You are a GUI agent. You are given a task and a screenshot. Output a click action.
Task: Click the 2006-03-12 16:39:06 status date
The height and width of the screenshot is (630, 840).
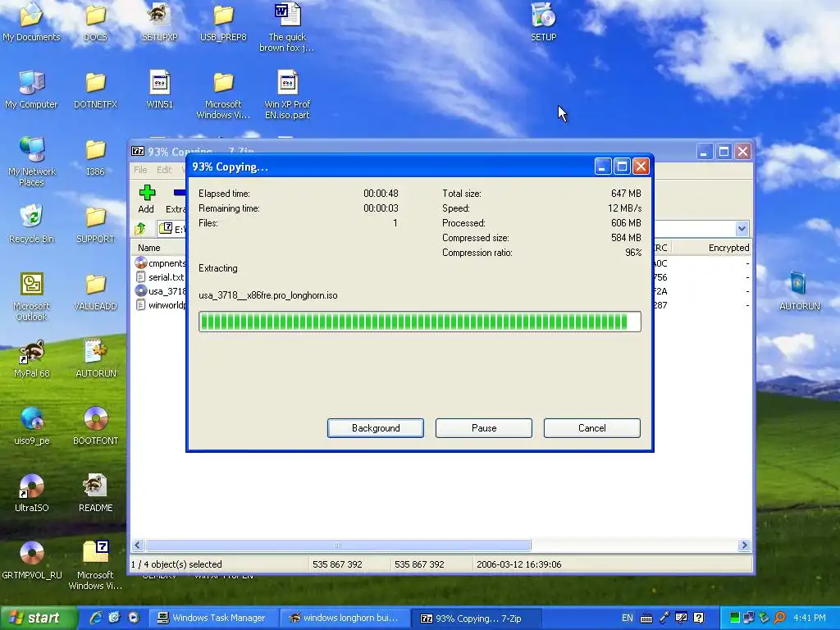coord(518,564)
